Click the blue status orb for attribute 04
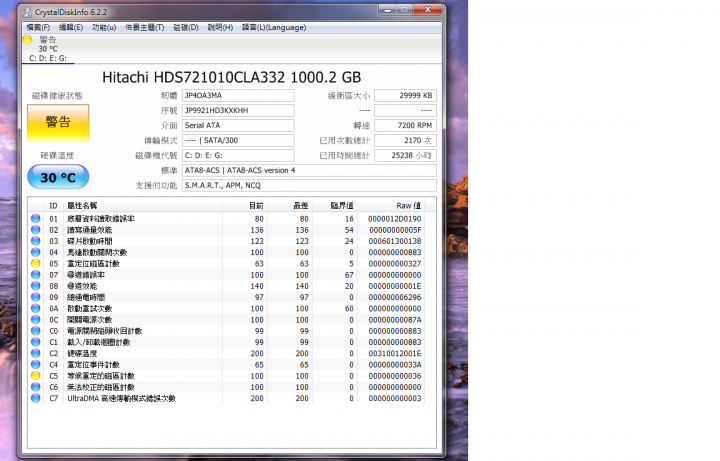 [x=35, y=252]
